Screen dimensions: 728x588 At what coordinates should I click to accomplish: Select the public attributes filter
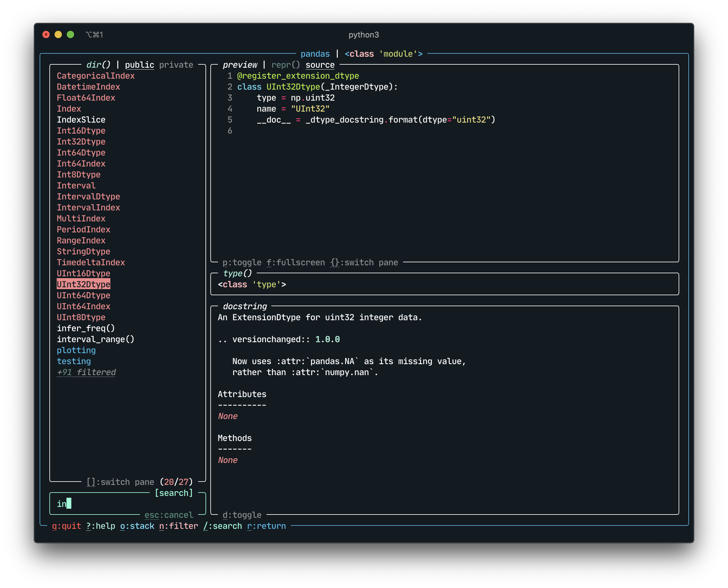pos(140,65)
